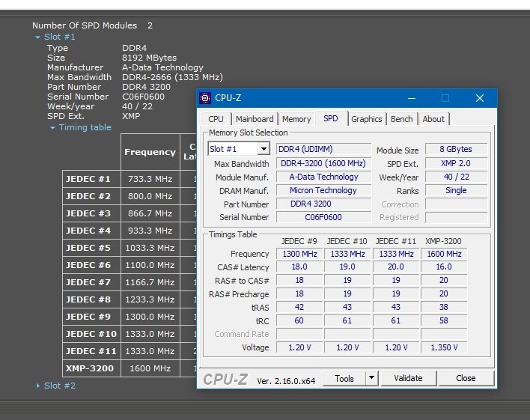This screenshot has height=420, width=530.
Task: Click the Serial Number field C06F0600
Action: [323, 217]
